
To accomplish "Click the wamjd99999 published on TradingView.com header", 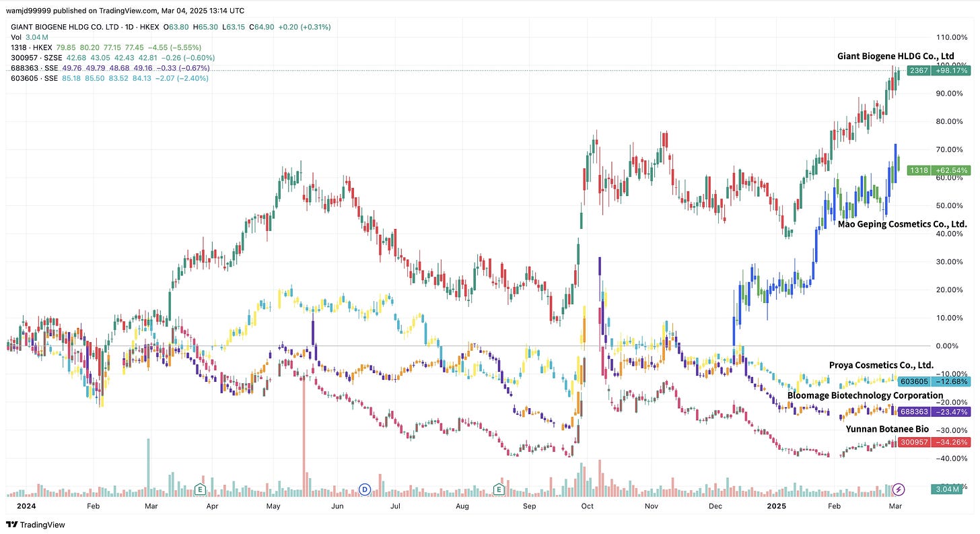I will pyautogui.click(x=125, y=10).
